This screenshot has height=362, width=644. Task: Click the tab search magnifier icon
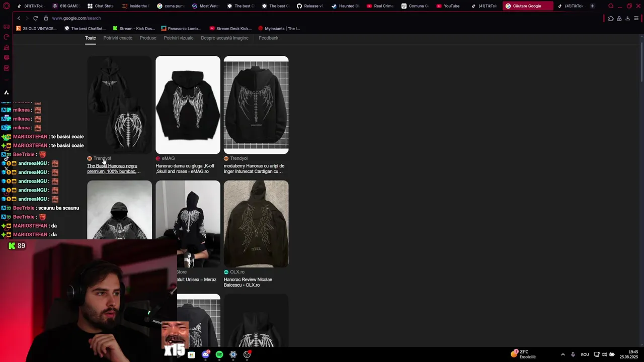[610, 6]
